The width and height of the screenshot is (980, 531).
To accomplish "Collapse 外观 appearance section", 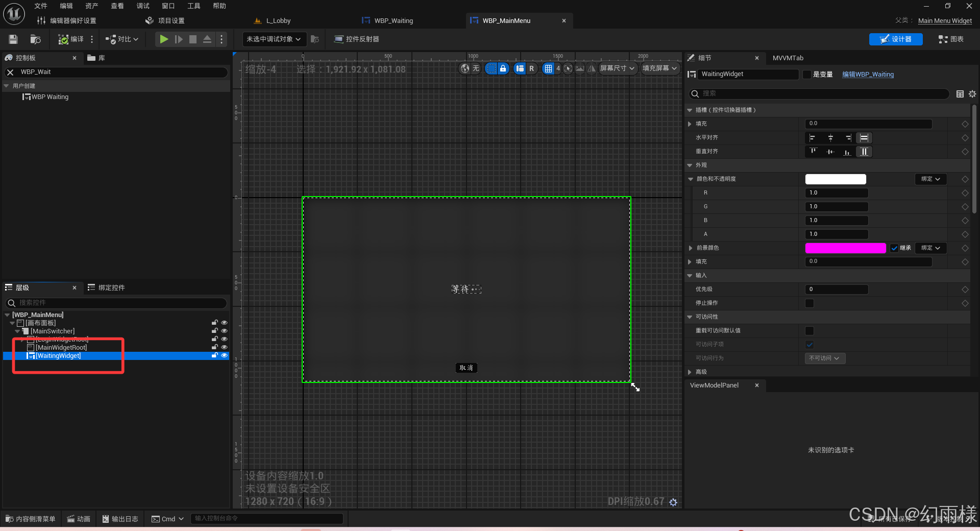I will [x=690, y=165].
